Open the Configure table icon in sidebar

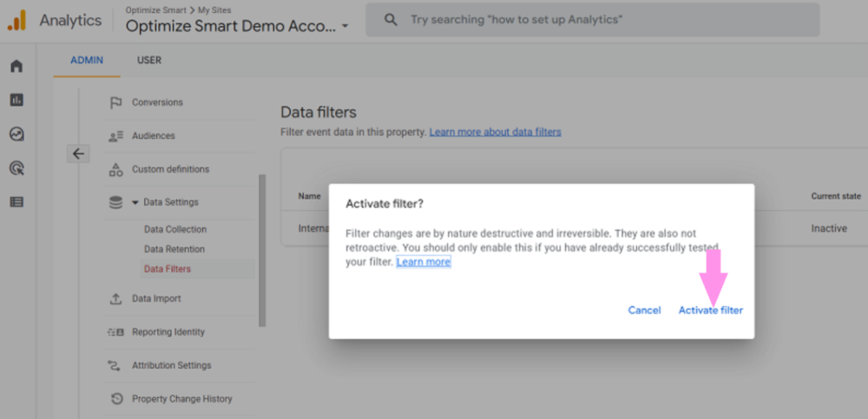click(16, 202)
